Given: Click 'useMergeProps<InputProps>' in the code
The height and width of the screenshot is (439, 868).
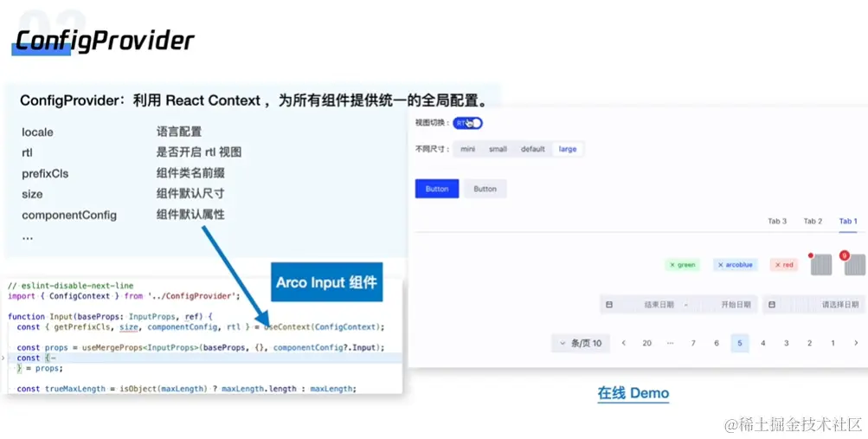Looking at the screenshot, I should (x=140, y=348).
